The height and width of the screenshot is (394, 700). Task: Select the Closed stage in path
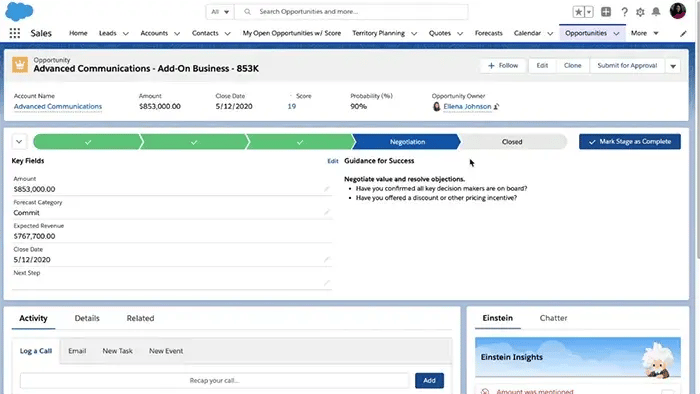[512, 141]
